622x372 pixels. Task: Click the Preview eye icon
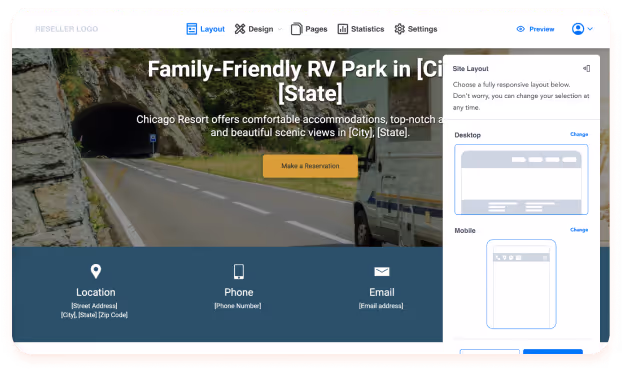click(520, 29)
